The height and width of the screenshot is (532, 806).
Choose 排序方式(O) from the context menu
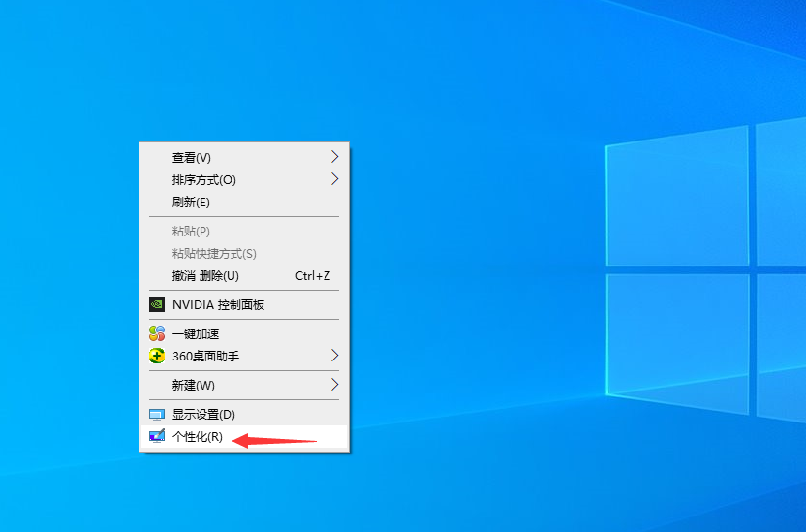coord(203,179)
